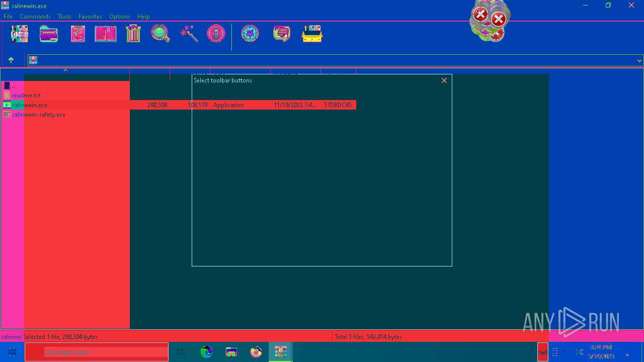This screenshot has width=644, height=362.
Task: Click the taskbar clock
Action: tap(601, 352)
